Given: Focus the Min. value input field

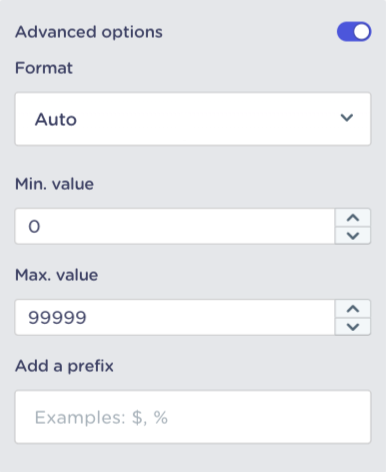Looking at the screenshot, I should click(x=175, y=227).
